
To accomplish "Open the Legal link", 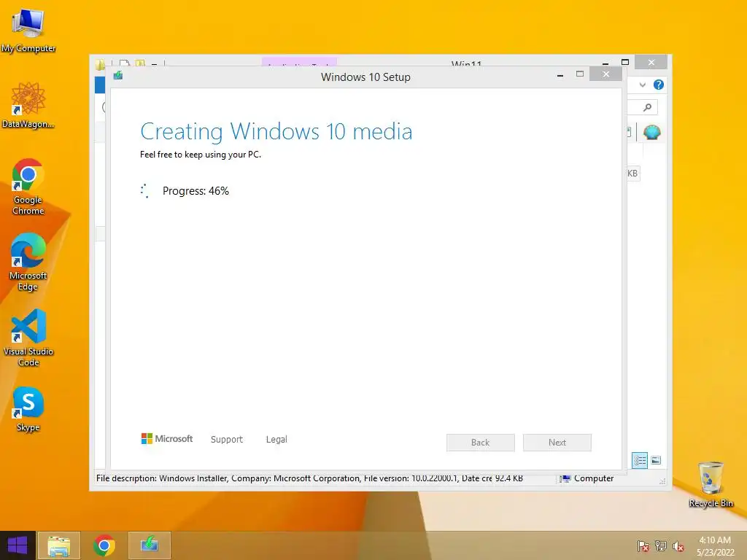I will [276, 440].
